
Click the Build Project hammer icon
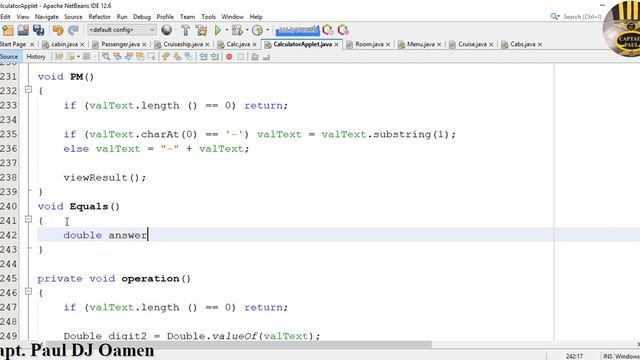pos(186,30)
